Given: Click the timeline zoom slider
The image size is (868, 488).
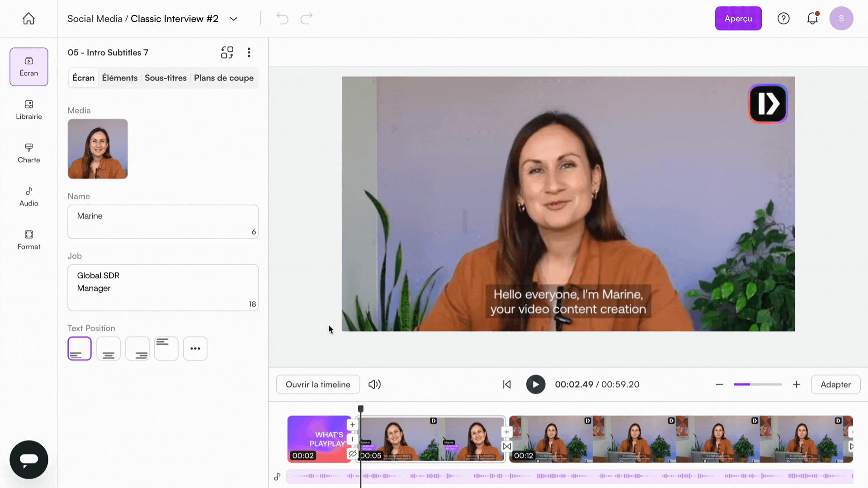Looking at the screenshot, I should [x=757, y=385].
